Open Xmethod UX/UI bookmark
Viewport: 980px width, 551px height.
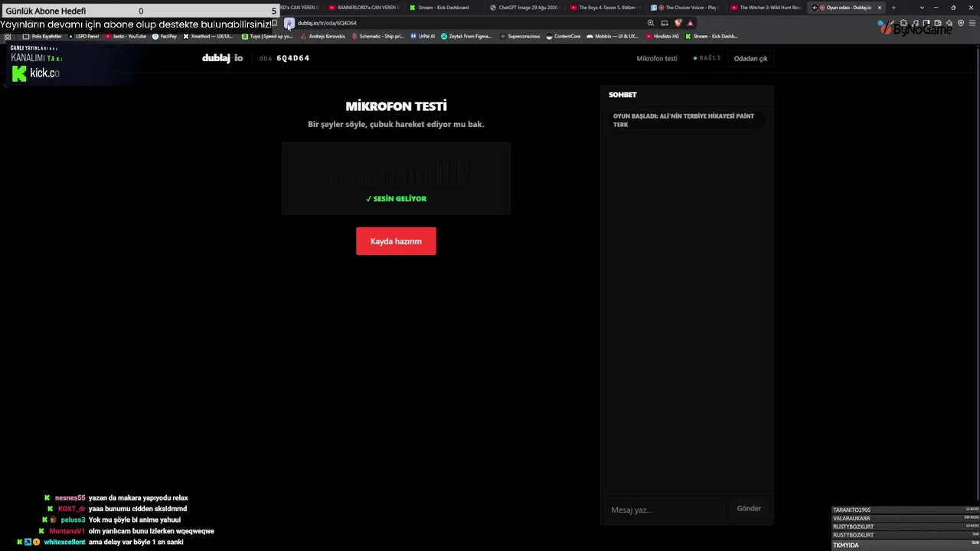[x=207, y=36]
